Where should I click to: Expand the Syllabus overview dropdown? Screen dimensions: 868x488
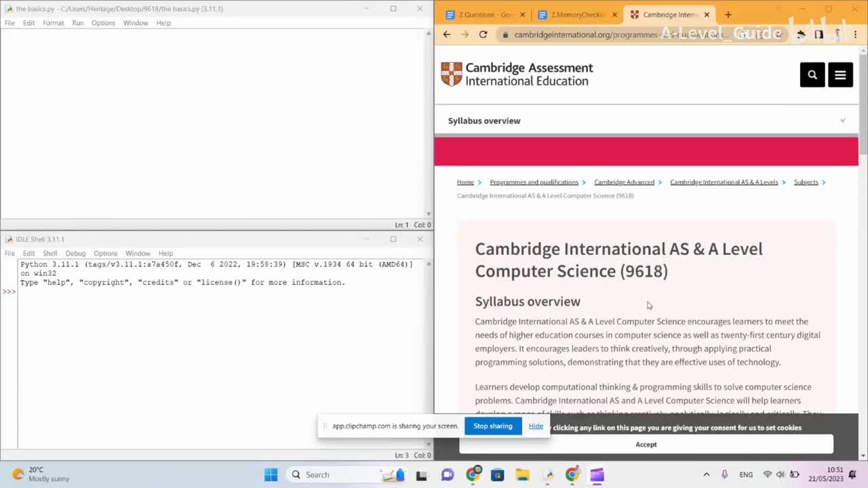(x=842, y=121)
